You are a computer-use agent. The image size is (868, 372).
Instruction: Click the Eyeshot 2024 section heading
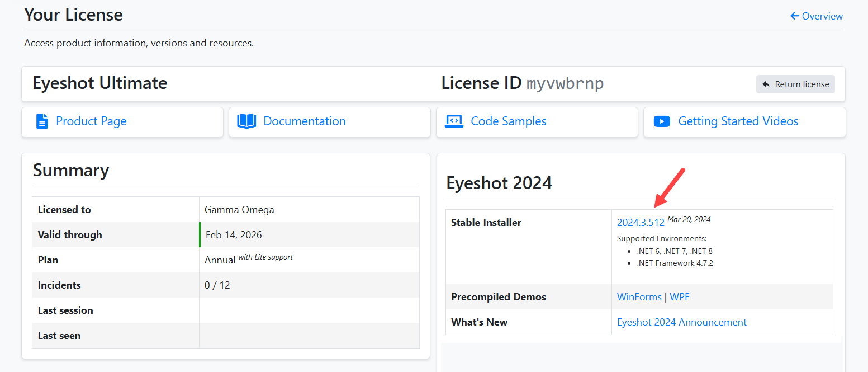tap(499, 183)
